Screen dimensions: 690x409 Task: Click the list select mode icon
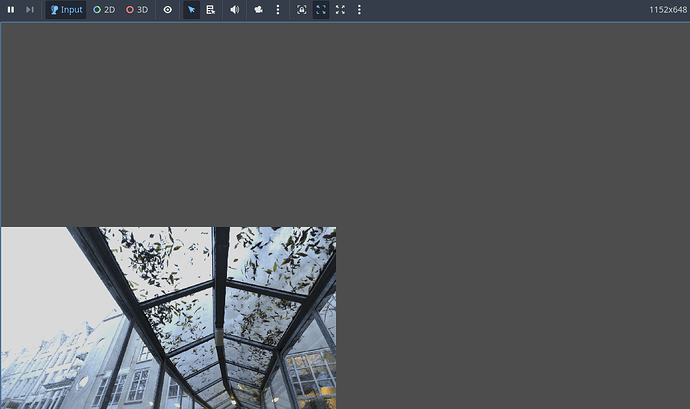coord(211,10)
